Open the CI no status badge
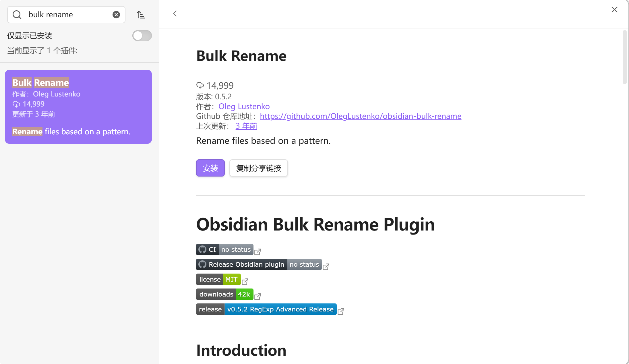The height and width of the screenshot is (364, 629). 224,249
